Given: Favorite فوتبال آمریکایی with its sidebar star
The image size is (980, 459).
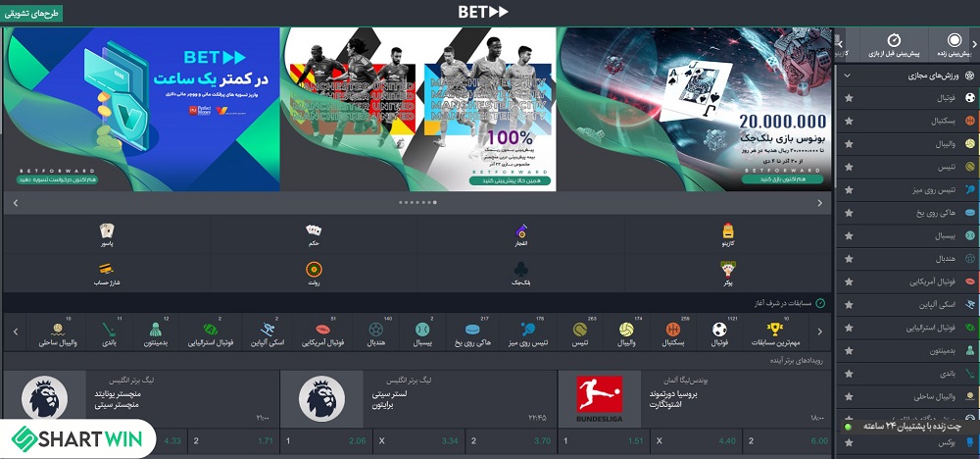Looking at the screenshot, I should tap(849, 282).
